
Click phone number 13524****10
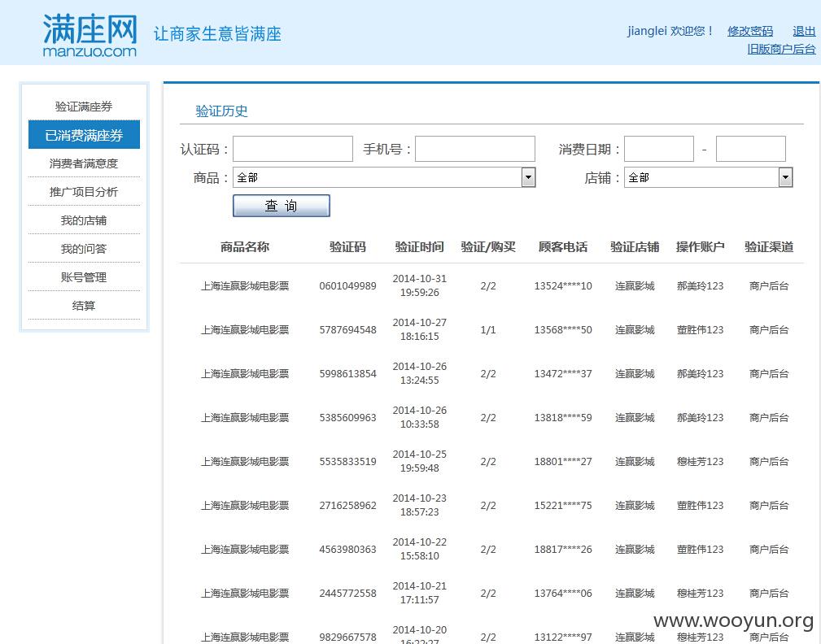563,286
